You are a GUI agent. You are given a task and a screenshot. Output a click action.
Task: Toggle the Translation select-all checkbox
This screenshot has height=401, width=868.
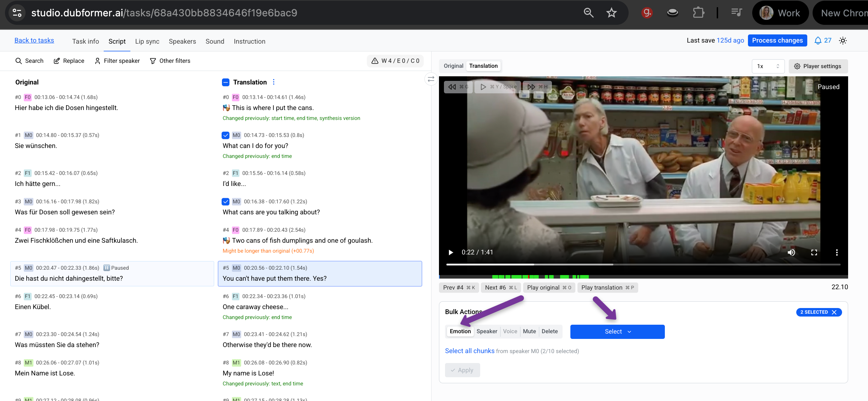[x=226, y=82]
